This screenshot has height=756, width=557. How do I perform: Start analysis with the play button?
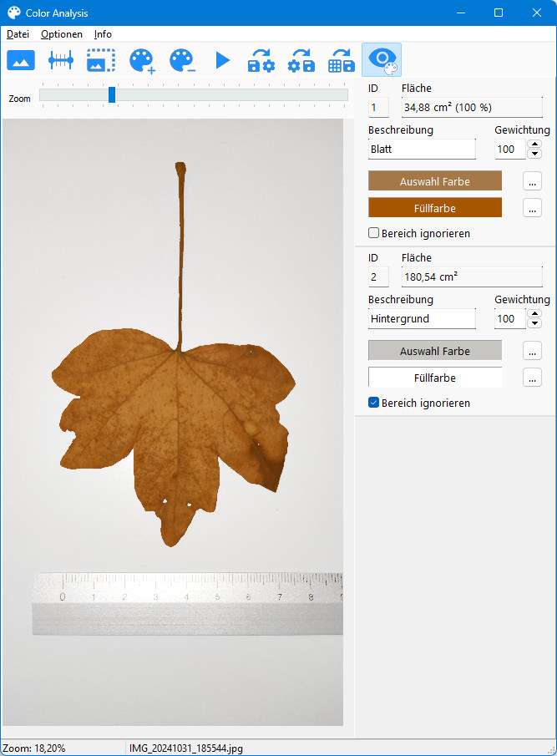click(x=222, y=60)
